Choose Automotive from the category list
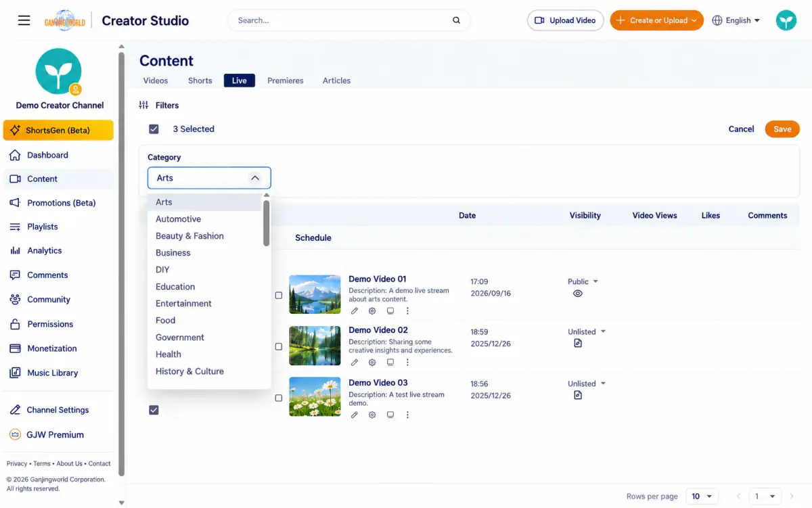 tap(205, 219)
